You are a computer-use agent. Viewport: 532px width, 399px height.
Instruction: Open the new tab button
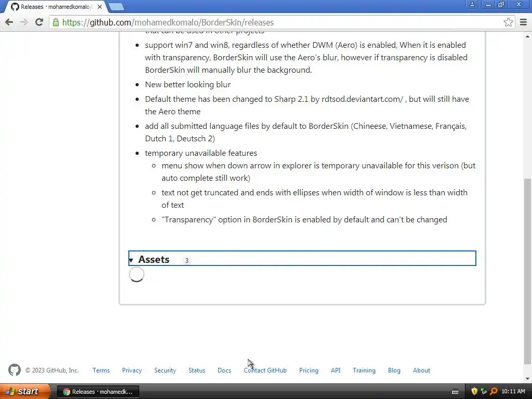(x=116, y=6)
